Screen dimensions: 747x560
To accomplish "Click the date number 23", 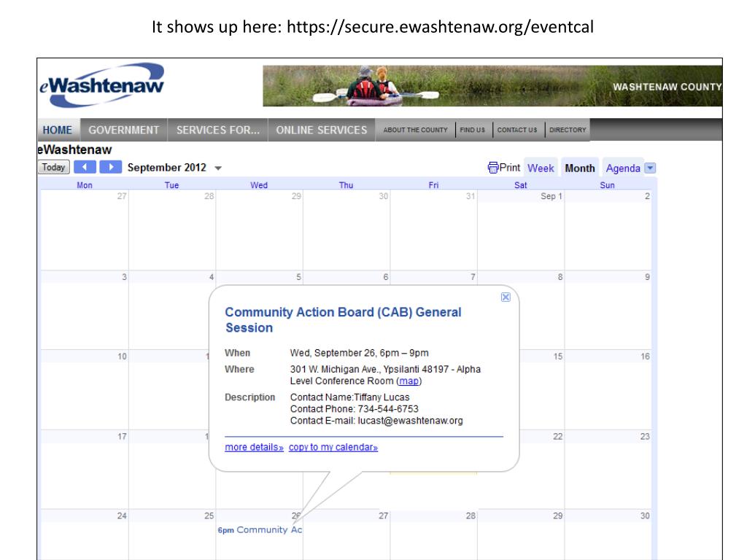I will point(645,436).
